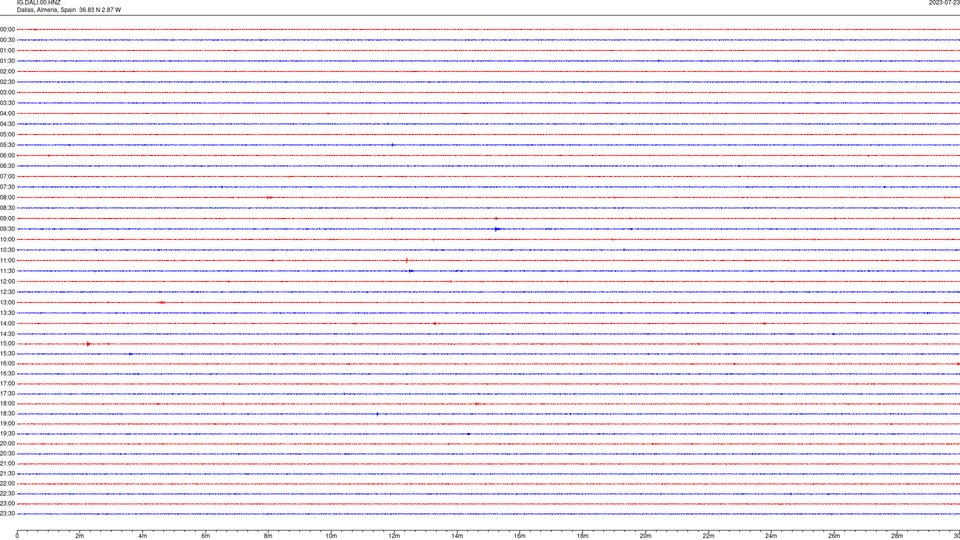
Task: Select the 14m axis tick label
Action: (x=457, y=536)
